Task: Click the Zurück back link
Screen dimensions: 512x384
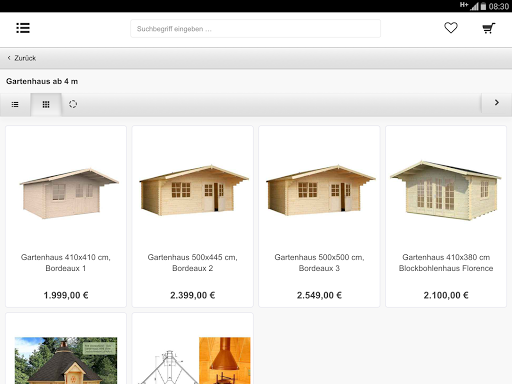Action: [25, 58]
